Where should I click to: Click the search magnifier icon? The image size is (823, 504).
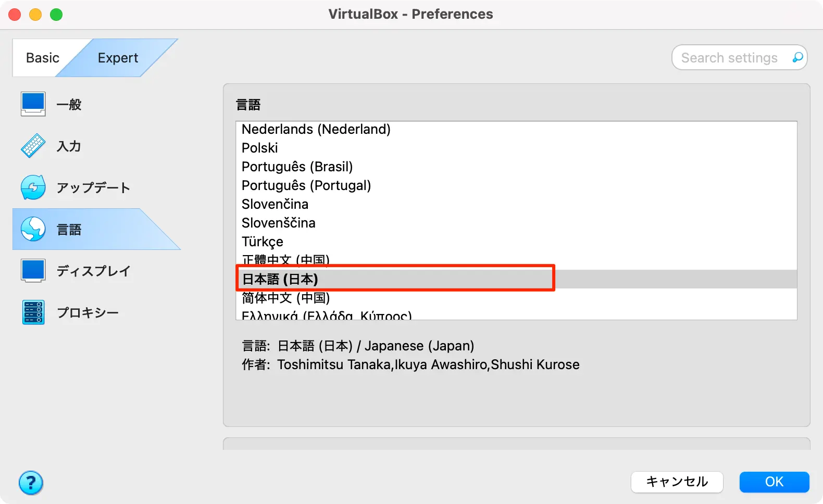tap(797, 58)
